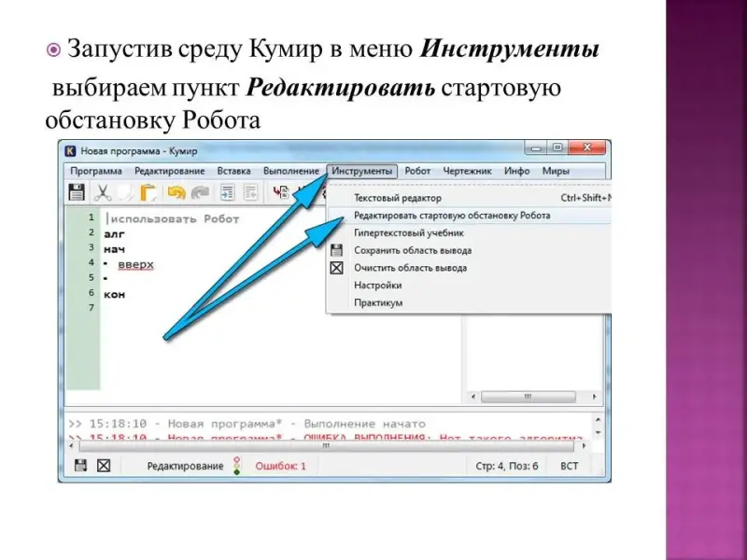Click the grey Redo arrow icon

200,193
